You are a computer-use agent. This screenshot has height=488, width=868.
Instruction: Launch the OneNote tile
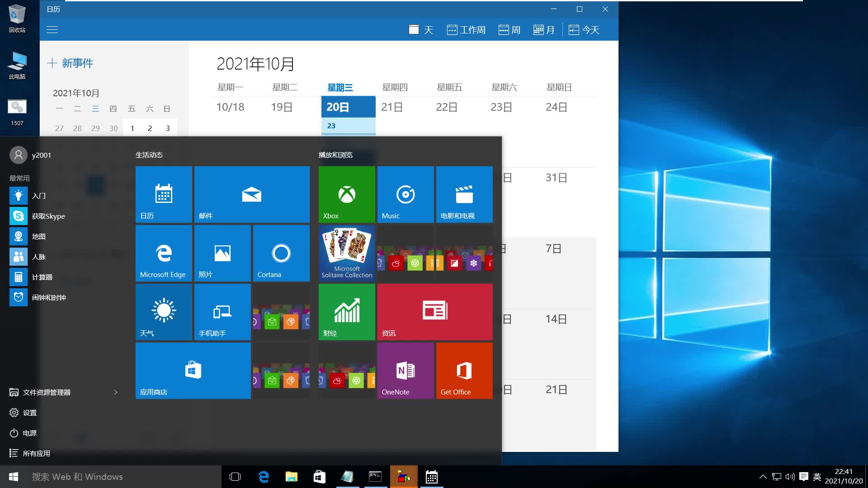click(x=406, y=371)
